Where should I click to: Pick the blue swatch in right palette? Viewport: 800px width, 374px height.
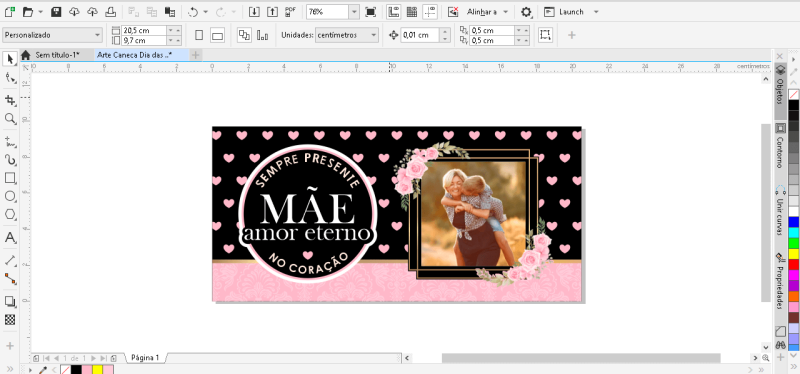point(793,222)
